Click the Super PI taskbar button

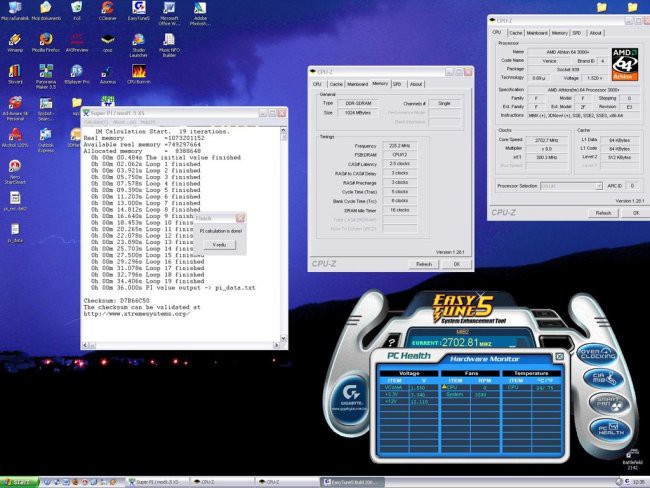157,482
